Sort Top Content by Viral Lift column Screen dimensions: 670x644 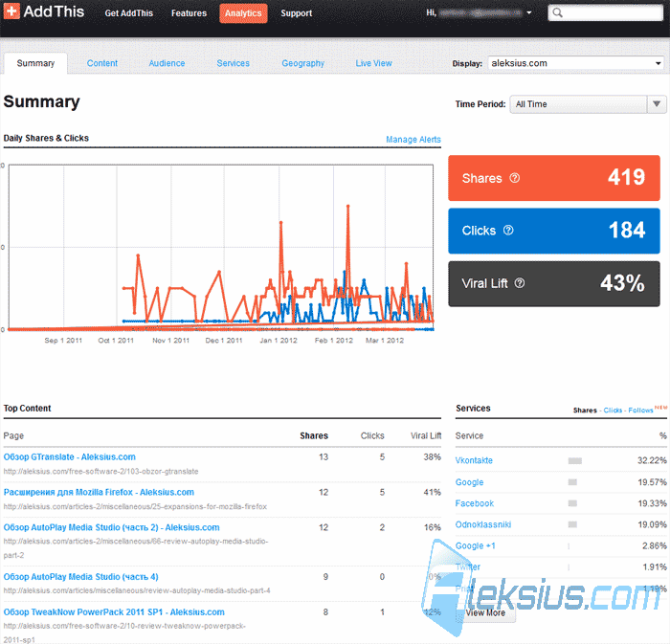426,435
